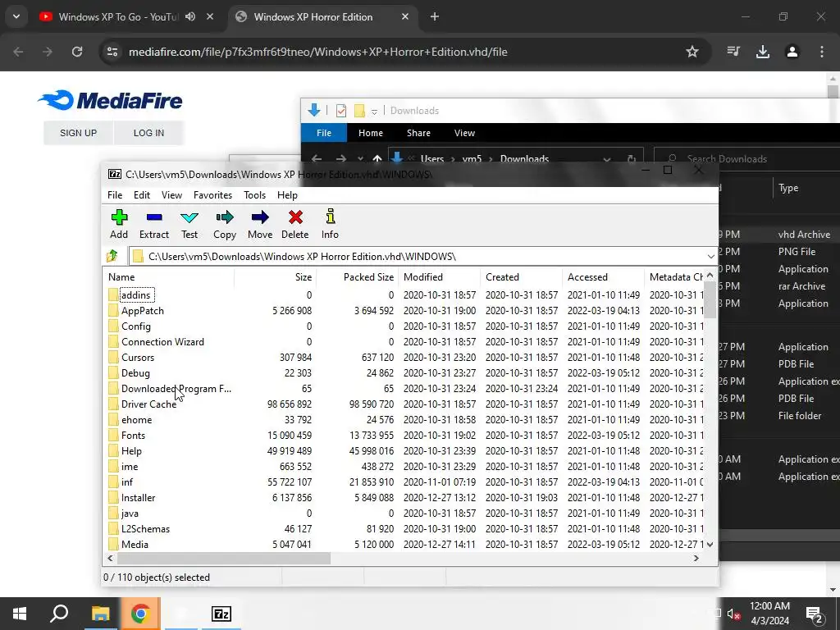Run Test from the 7-Zip toolbar
Screen dimensions: 840x630
pyautogui.click(x=189, y=224)
